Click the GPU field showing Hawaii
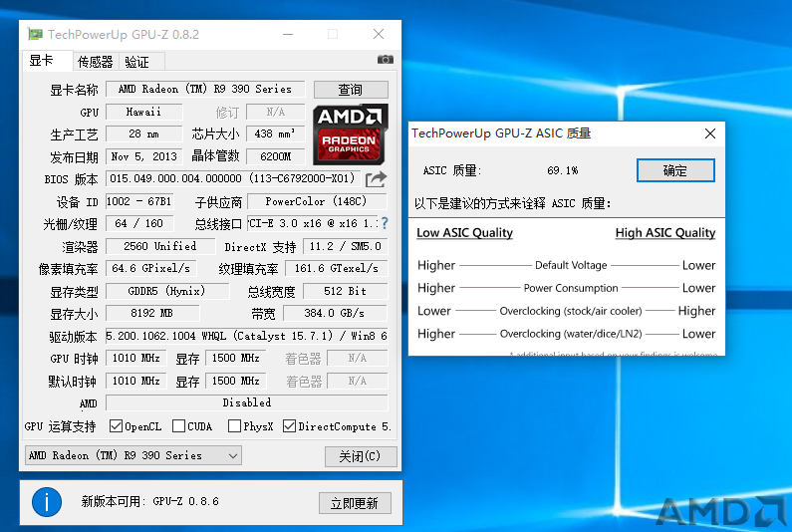The image size is (792, 532). click(x=143, y=112)
